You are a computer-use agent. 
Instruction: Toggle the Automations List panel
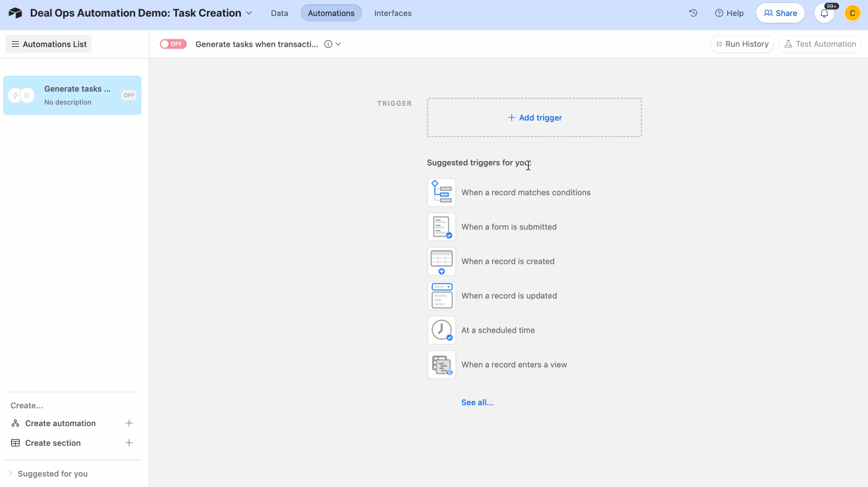coord(49,44)
